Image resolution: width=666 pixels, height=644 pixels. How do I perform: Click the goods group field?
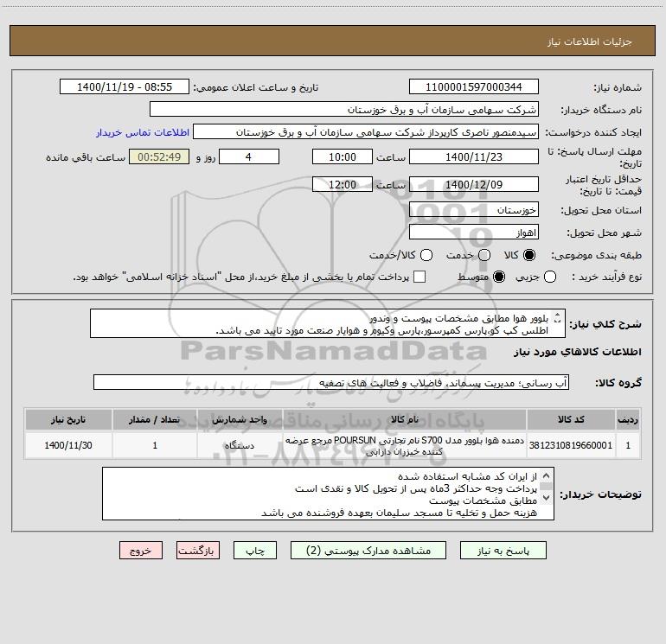point(331,382)
